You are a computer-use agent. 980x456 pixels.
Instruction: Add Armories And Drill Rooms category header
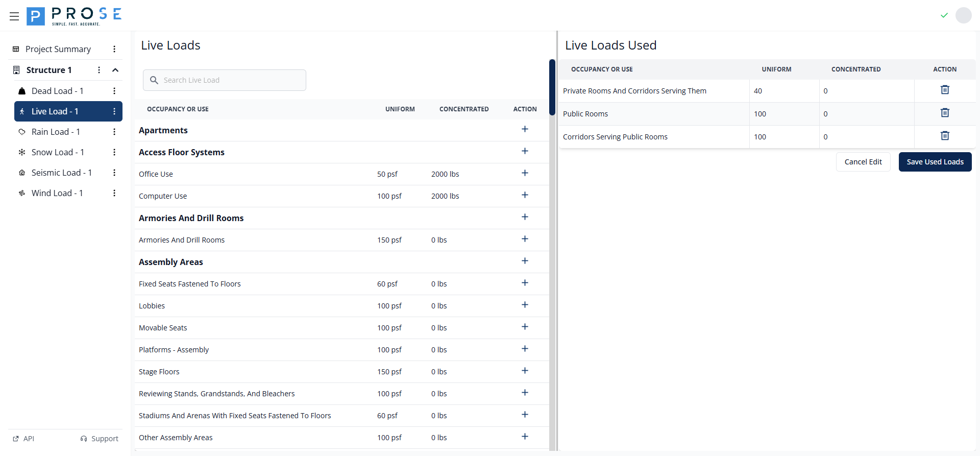(x=525, y=217)
